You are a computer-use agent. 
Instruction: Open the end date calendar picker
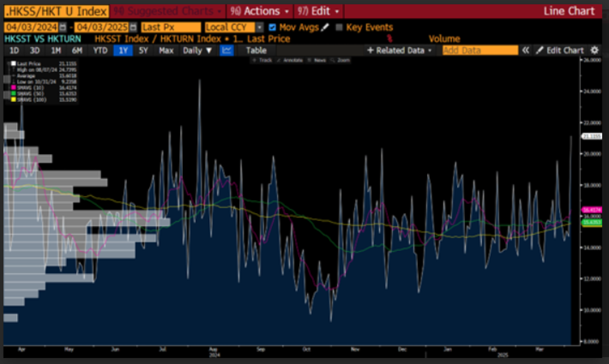[133, 28]
